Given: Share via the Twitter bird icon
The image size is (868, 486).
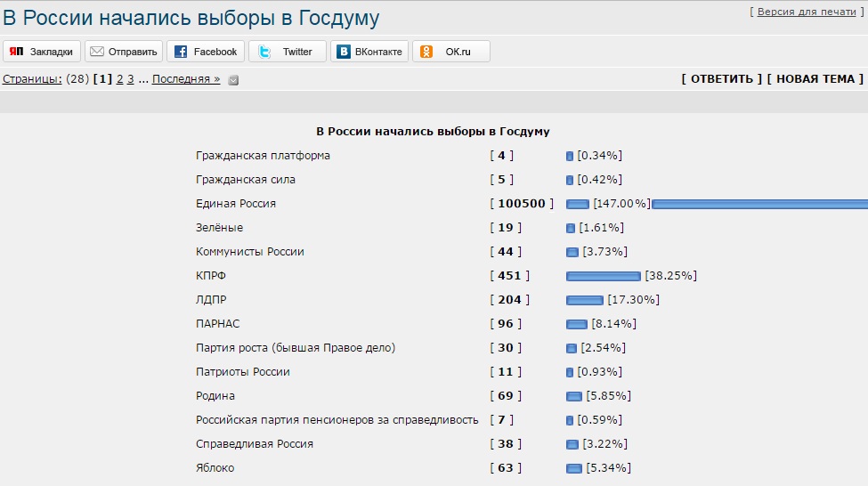Looking at the screenshot, I should 264,52.
